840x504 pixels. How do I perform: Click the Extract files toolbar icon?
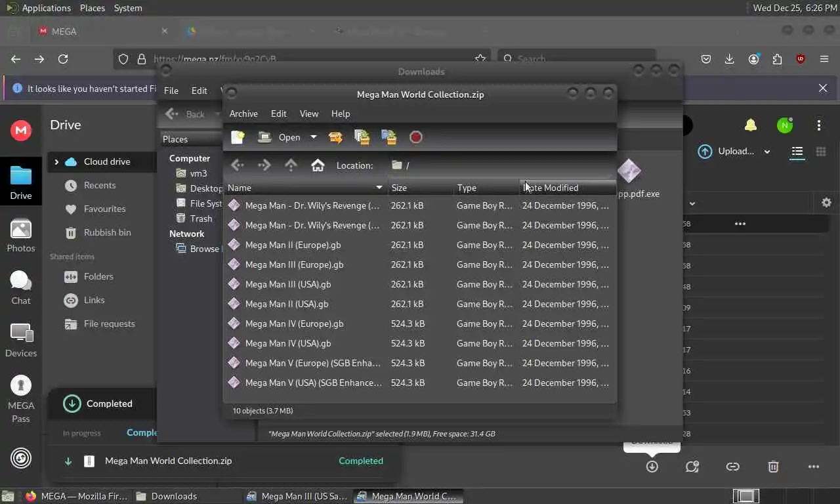335,137
